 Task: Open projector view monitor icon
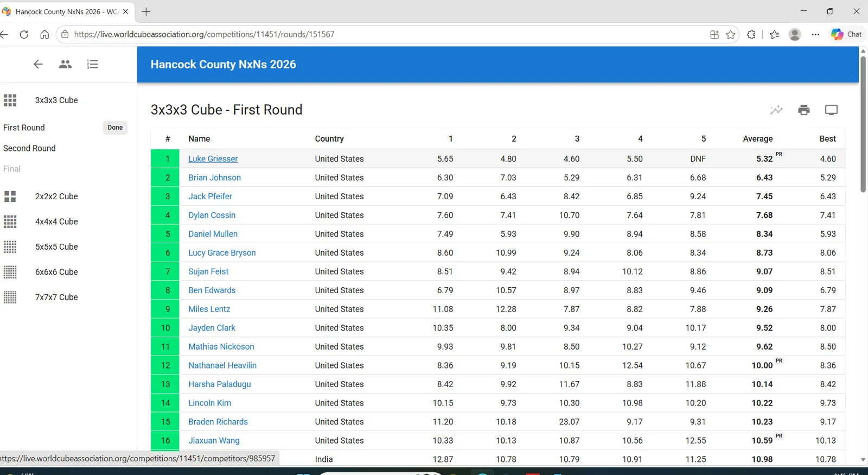coord(831,110)
